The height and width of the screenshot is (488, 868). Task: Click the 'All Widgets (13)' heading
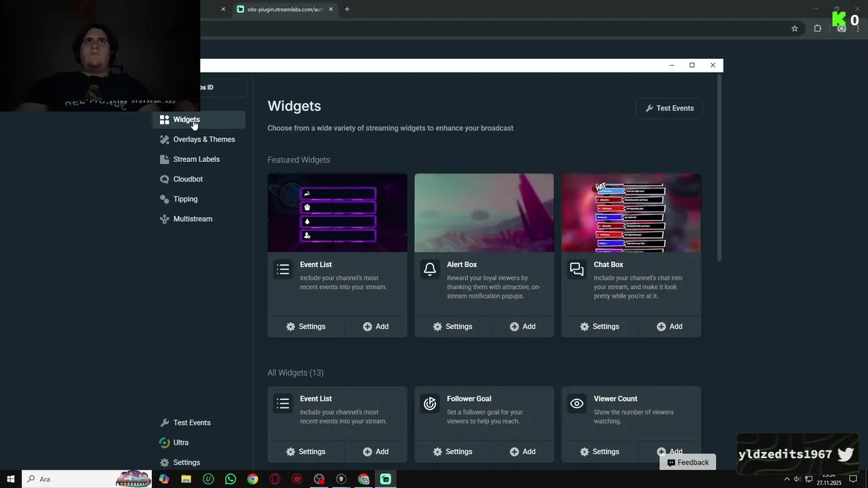tap(296, 373)
